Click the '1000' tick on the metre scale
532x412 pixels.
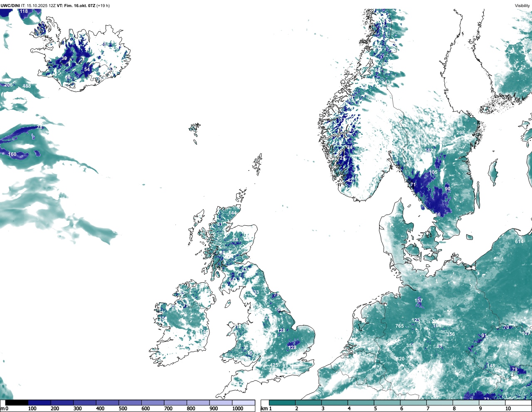(238, 409)
